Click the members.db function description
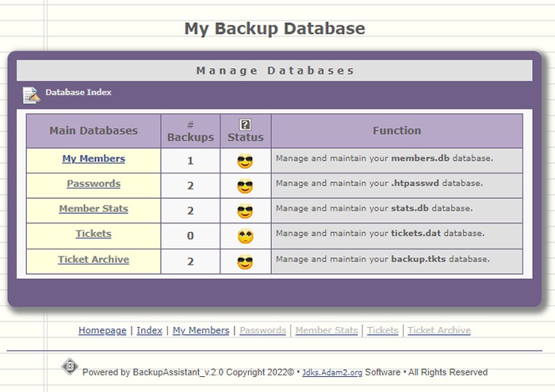This screenshot has height=392, width=555. [385, 158]
